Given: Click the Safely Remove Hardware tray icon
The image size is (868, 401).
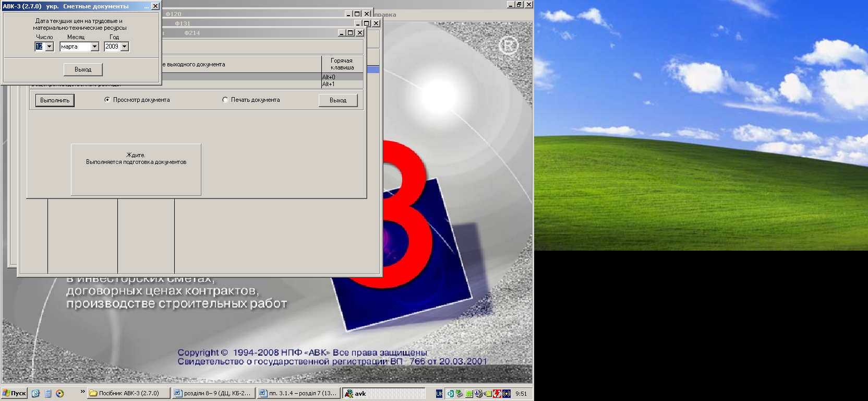Looking at the screenshot, I should 459,394.
